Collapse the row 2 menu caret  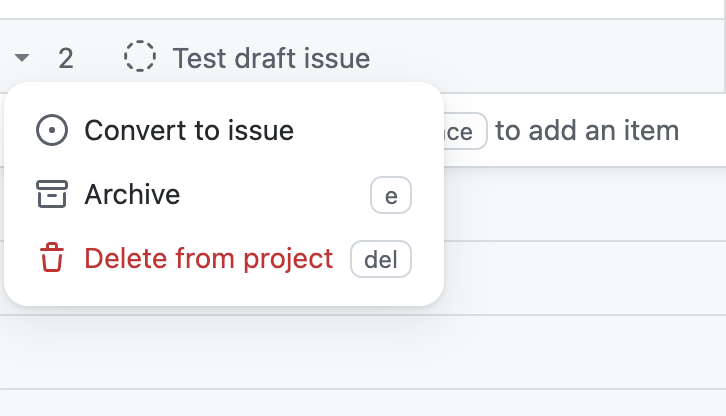[x=22, y=58]
